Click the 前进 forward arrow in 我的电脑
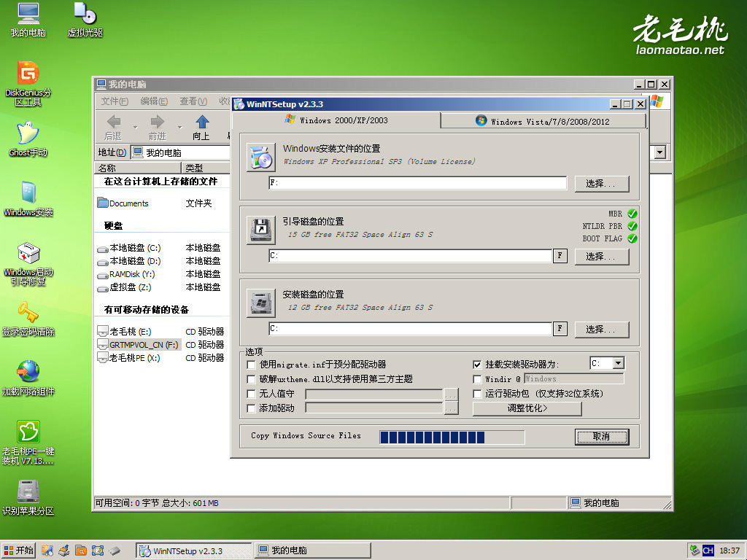 coord(158,128)
